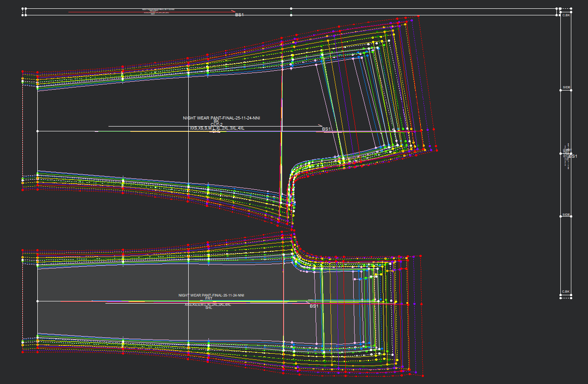Click the C.BK notch label atop the vertical strip
Screen dimensions: 588x384
(x=566, y=15)
